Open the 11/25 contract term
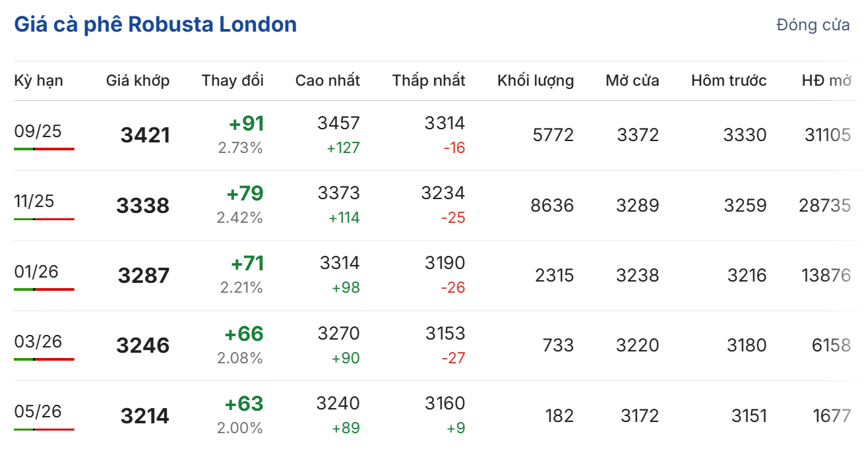The width and height of the screenshot is (868, 451). pos(34,201)
